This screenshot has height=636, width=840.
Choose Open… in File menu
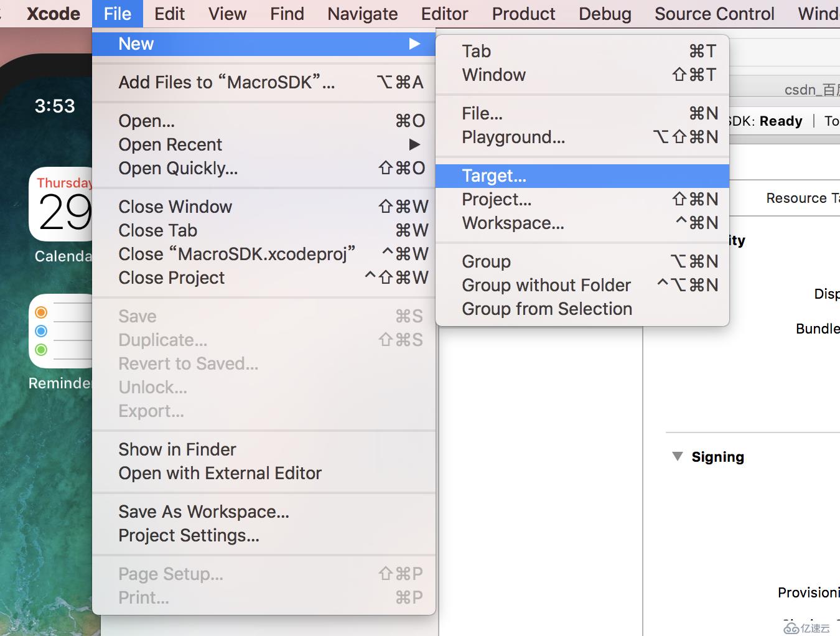[x=264, y=121]
